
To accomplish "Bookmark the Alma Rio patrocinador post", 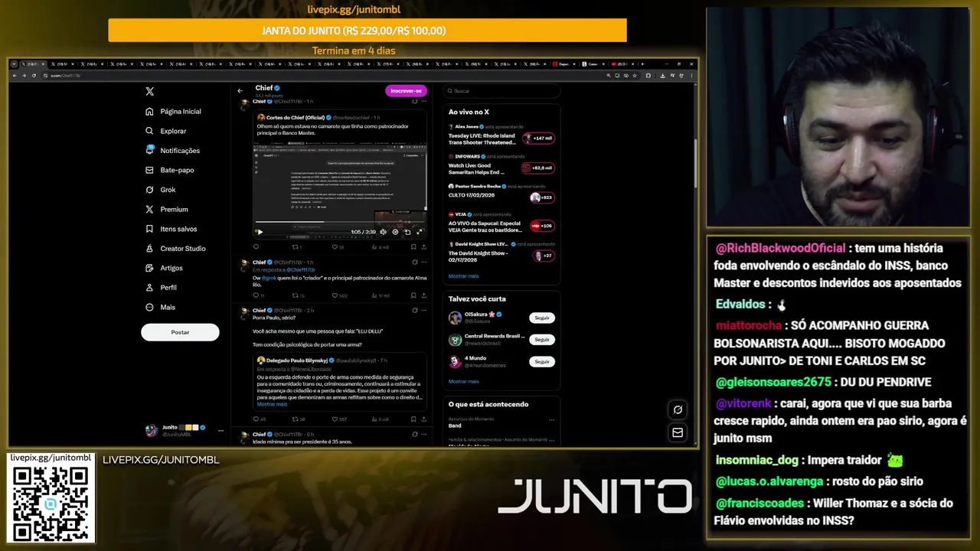I will 413,295.
